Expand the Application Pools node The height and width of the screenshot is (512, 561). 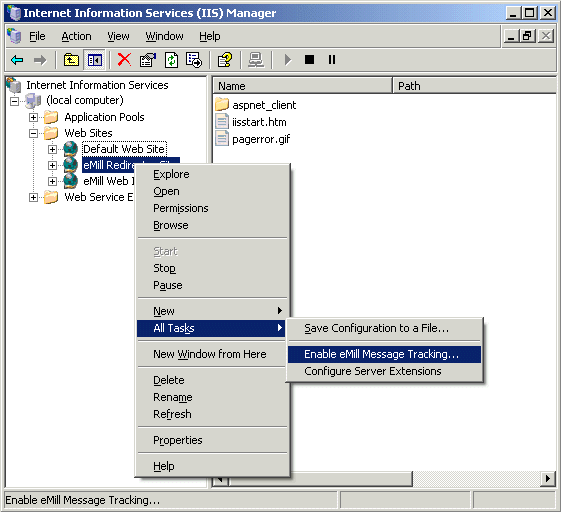coord(33,117)
